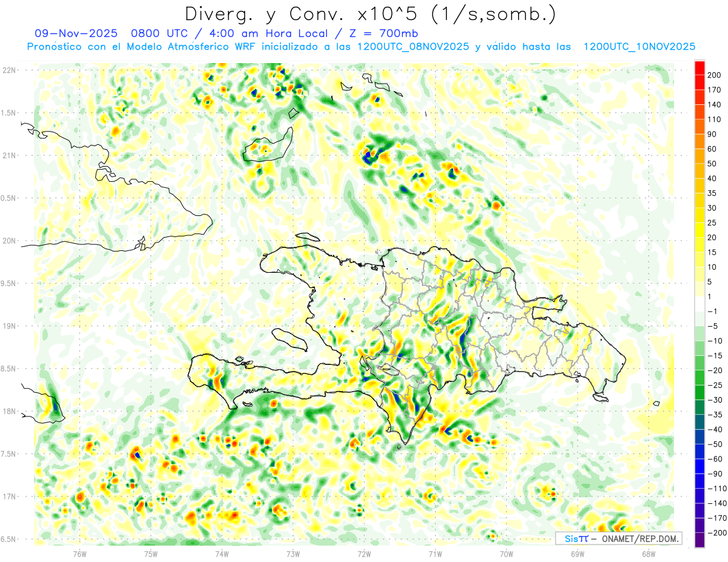The height and width of the screenshot is (562, 728).
Task: Click the '90' value on the color scale
Action: [x=712, y=134]
